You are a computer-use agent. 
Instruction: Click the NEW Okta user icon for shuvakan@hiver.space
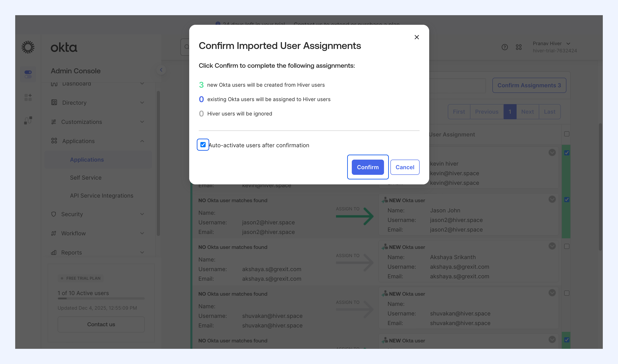[385, 294]
